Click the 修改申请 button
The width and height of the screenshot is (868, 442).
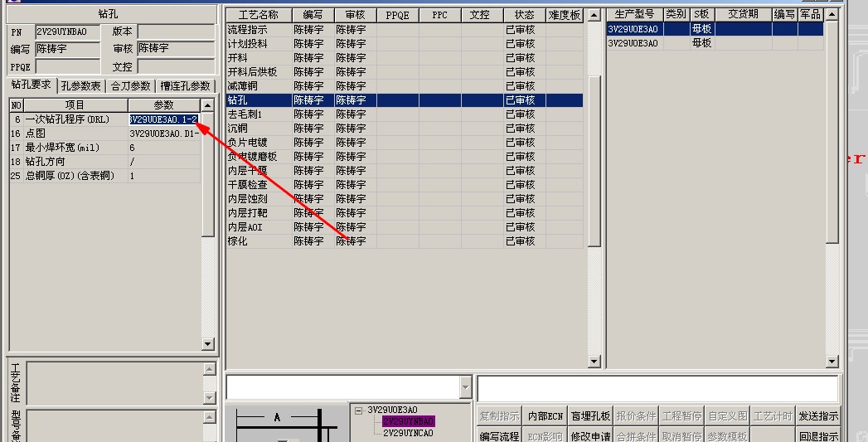590,436
